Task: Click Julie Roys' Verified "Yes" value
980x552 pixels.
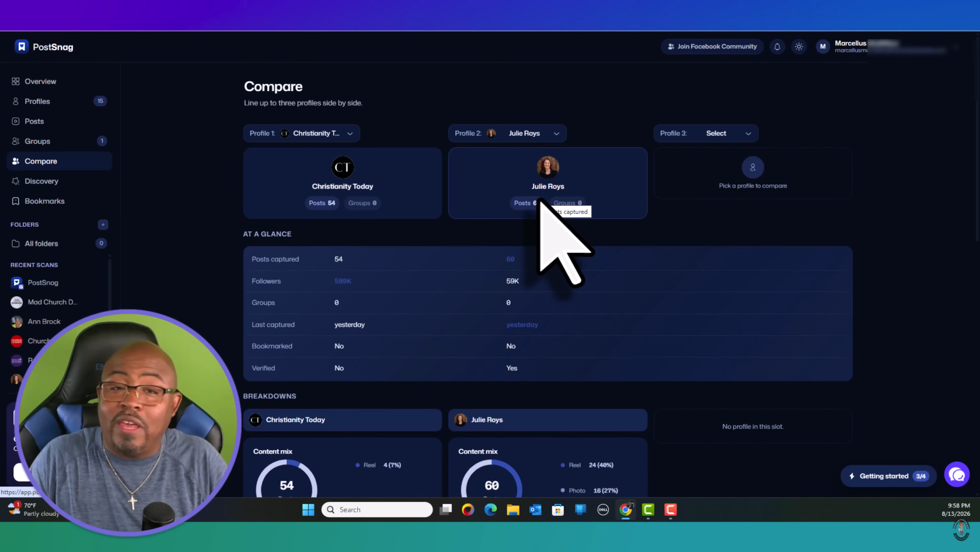Action: tap(512, 368)
